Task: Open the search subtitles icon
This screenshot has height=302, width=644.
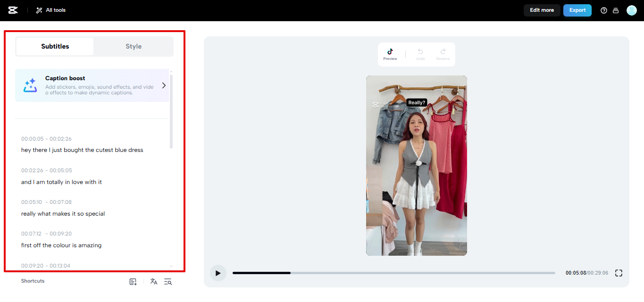Action: (168, 281)
